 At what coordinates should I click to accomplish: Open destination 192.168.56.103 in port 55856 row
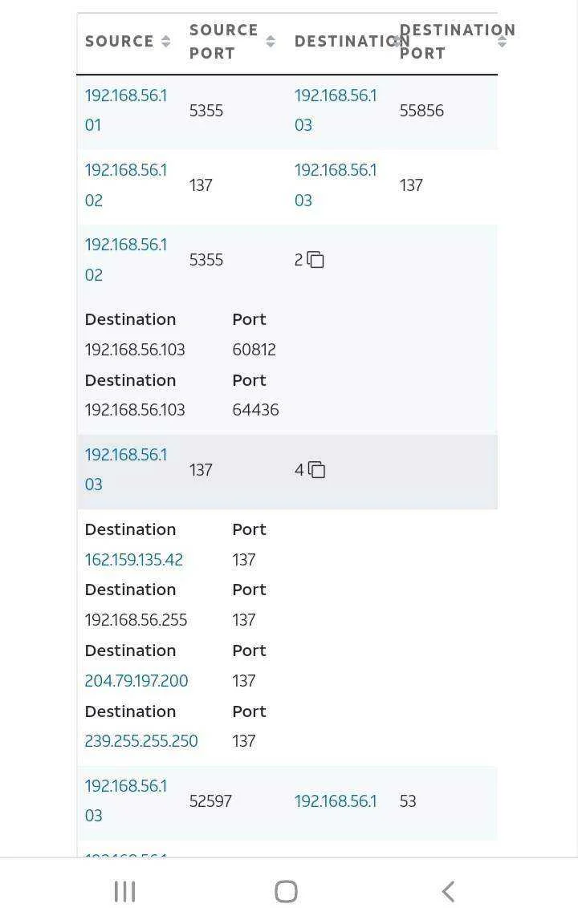335,110
